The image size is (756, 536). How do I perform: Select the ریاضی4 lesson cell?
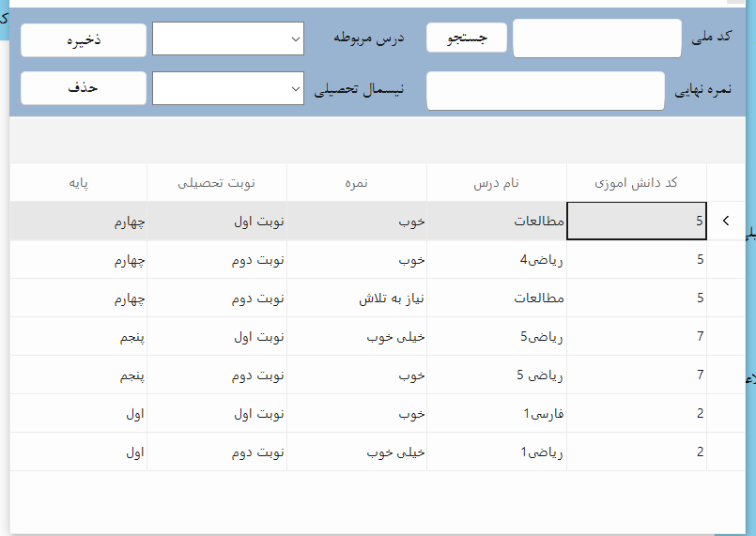pyautogui.click(x=497, y=260)
